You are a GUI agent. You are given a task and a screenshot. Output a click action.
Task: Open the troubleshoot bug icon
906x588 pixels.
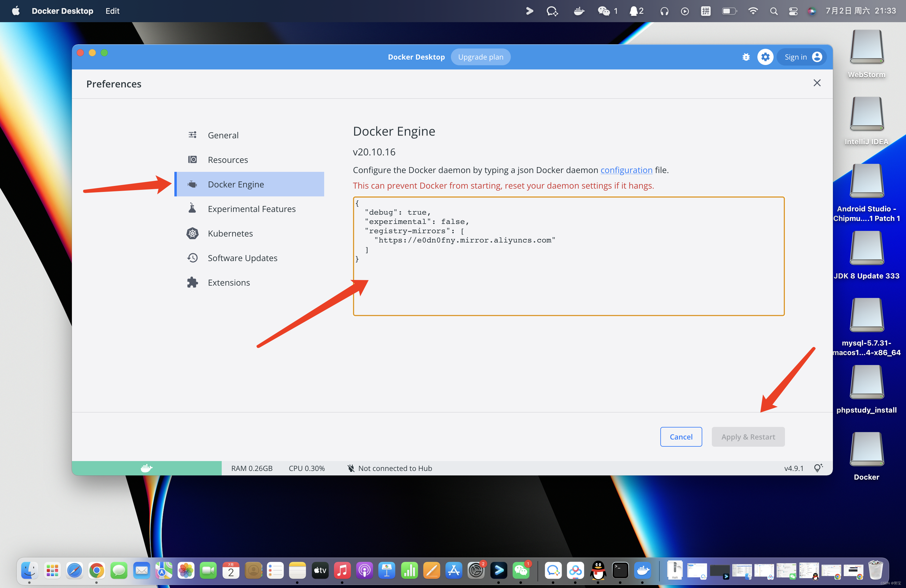click(x=746, y=57)
